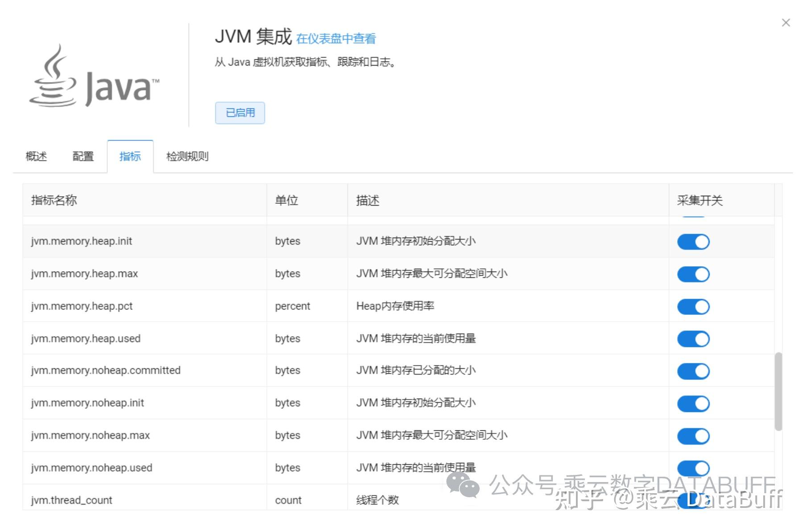
Task: Click the 已启用 button
Action: pos(240,113)
